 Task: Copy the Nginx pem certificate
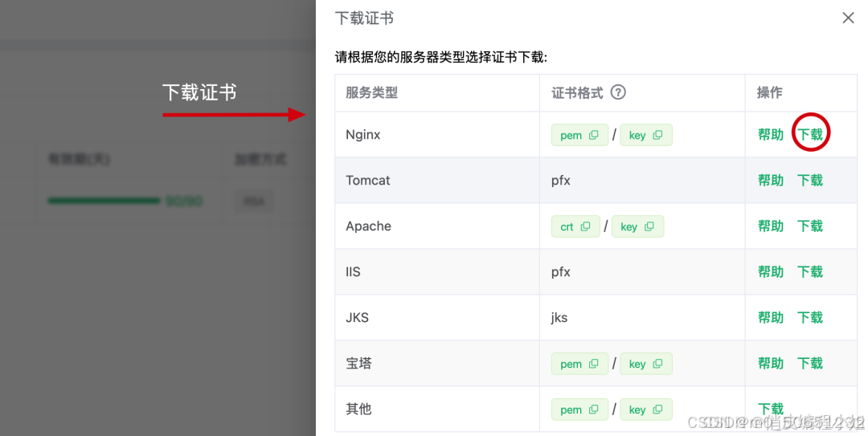[579, 135]
